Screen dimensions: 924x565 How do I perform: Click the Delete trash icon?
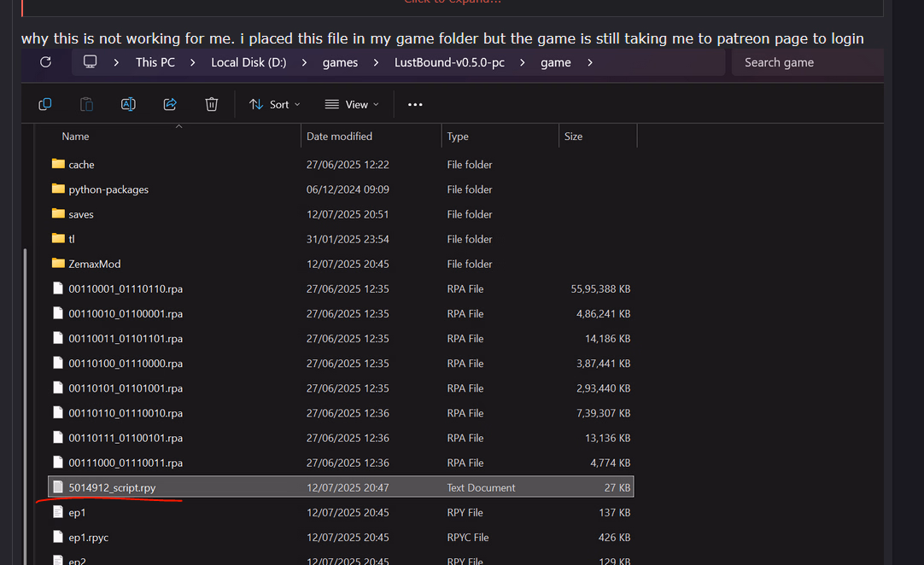pos(212,104)
